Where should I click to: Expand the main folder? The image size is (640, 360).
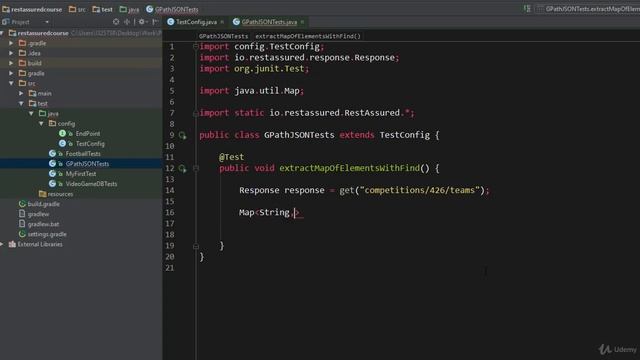point(21,93)
